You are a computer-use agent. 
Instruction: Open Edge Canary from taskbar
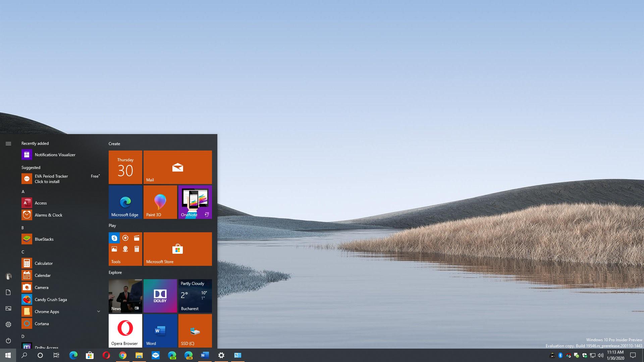(188, 355)
